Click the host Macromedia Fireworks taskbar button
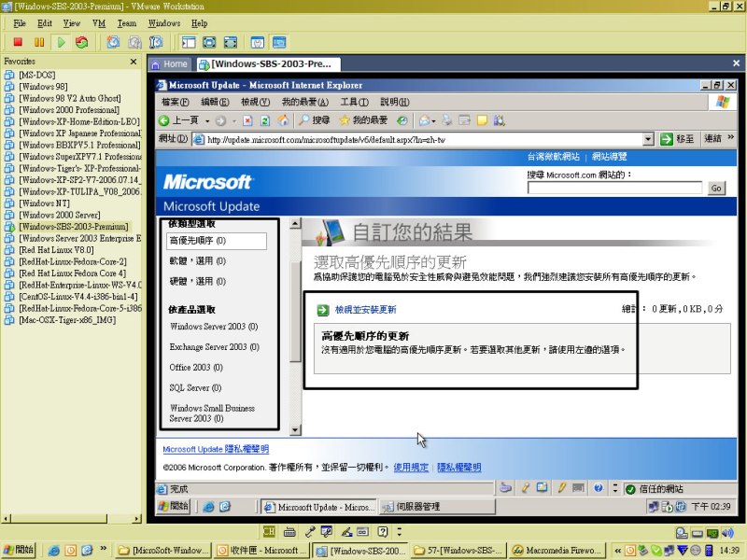 (x=557, y=551)
